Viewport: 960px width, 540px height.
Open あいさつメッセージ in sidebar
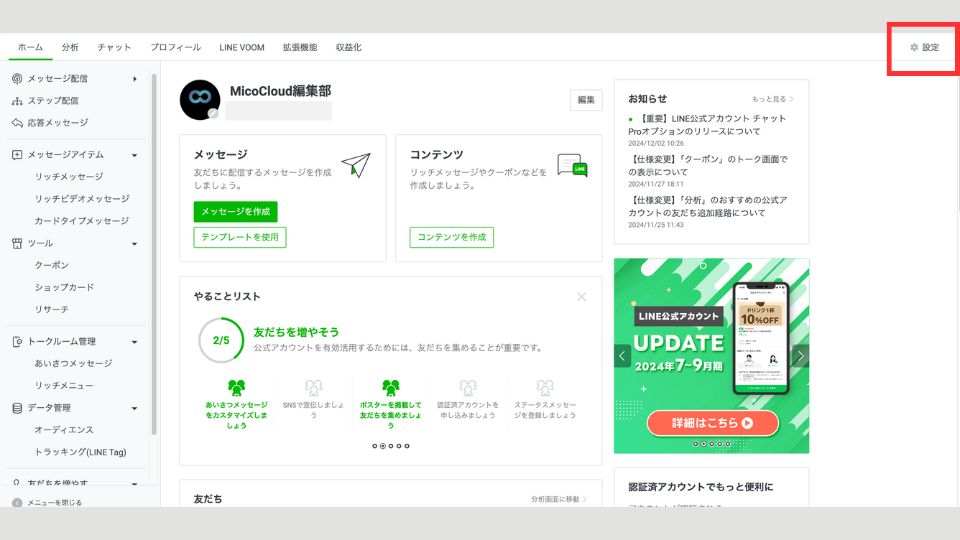coord(73,363)
